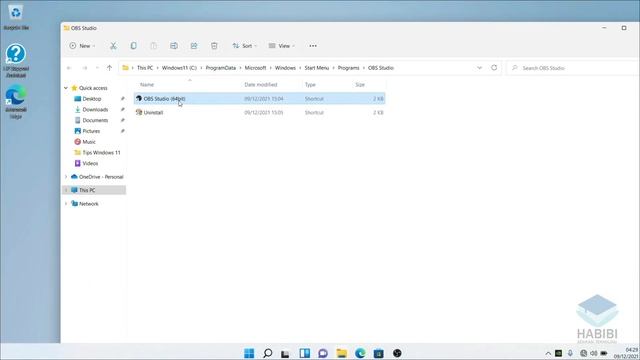Viewport: 640px width, 360px height.
Task: Open the See more (three dots) menu
Action: [313, 46]
